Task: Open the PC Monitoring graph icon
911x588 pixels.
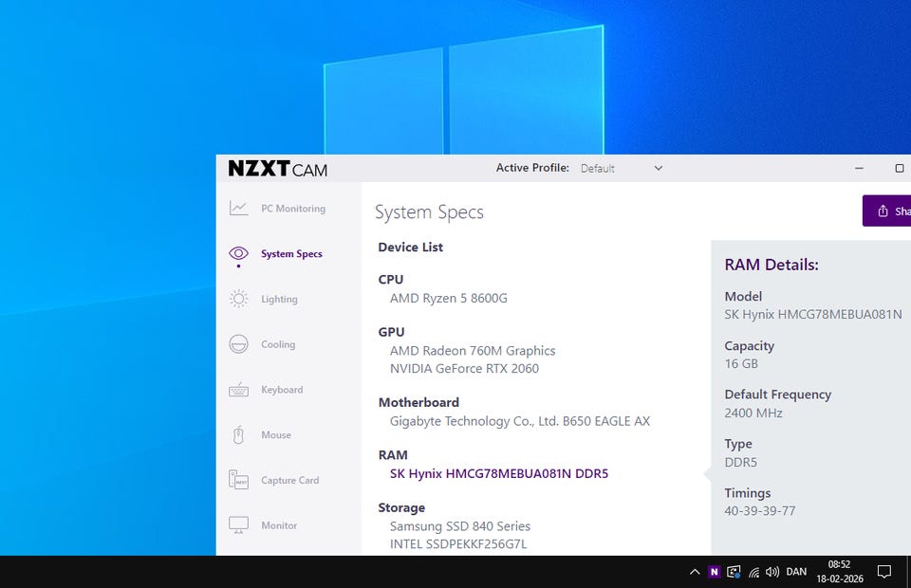Action: coord(238,209)
